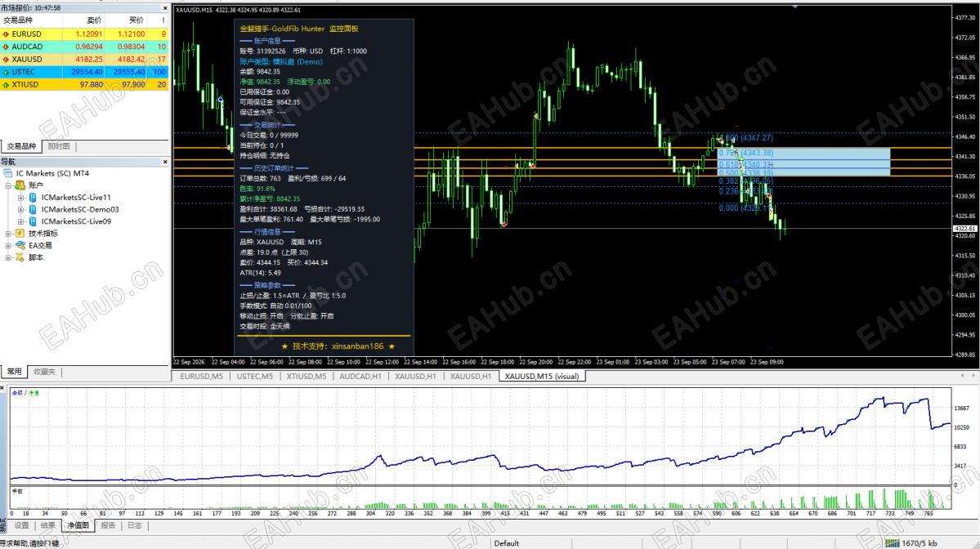
Task: Click the ICMarketsSC-Live11 account icon
Action: 33,198
